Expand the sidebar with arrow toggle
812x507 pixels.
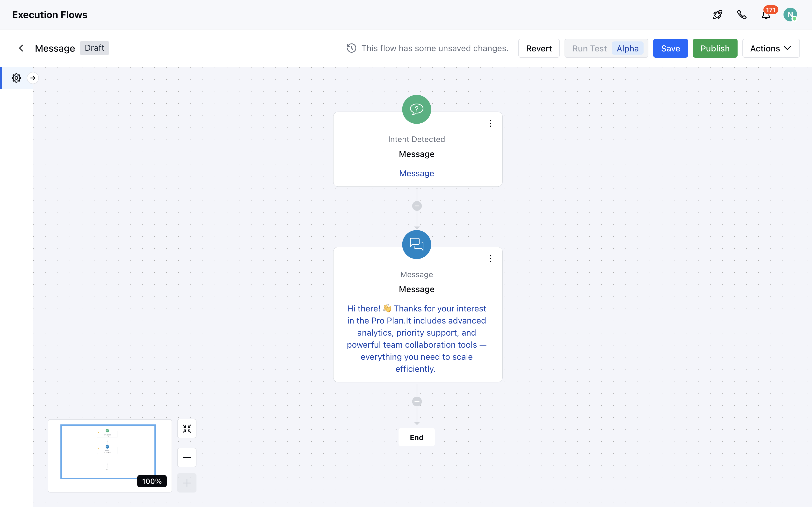[33, 78]
